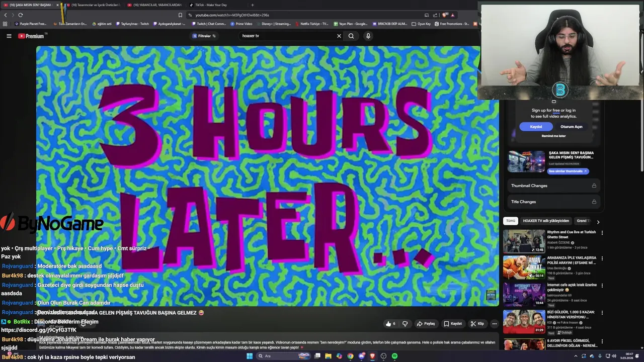Show more chips with right arrow

tap(598, 221)
